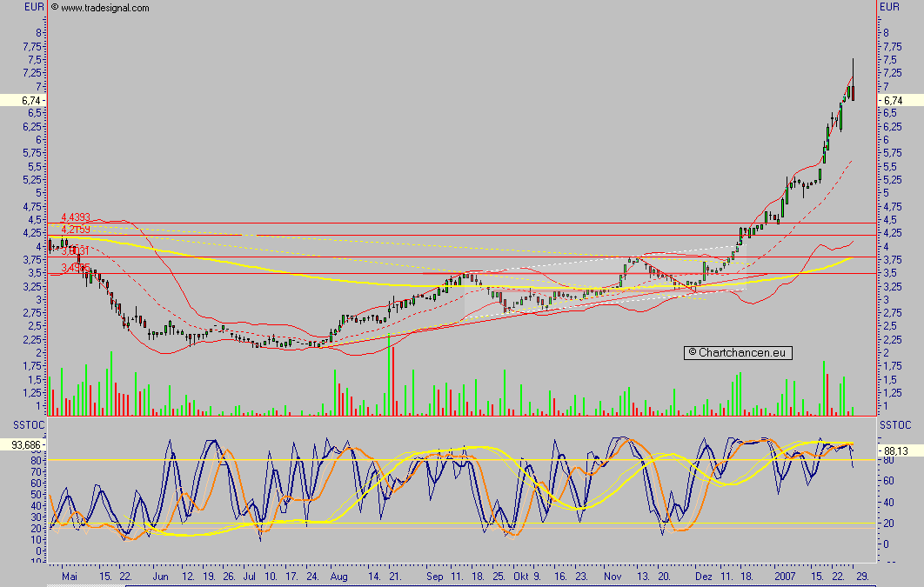Click the 14. date label after Aug
Image resolution: width=924 pixels, height=587 pixels.
click(x=374, y=577)
